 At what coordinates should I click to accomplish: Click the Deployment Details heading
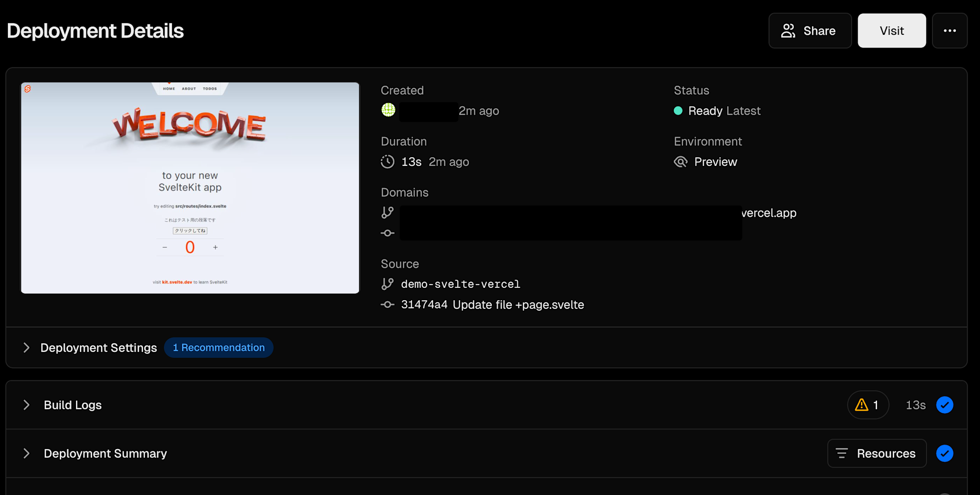tap(96, 31)
